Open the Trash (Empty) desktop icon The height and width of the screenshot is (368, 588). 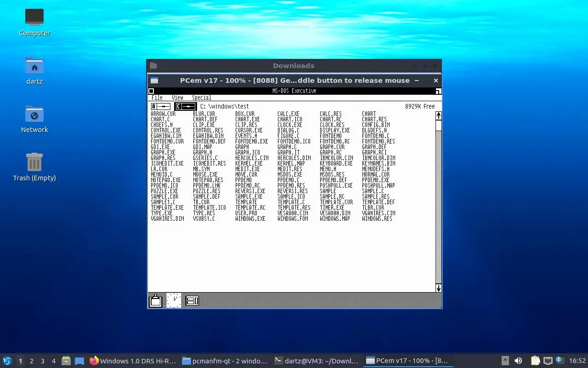pos(34,167)
